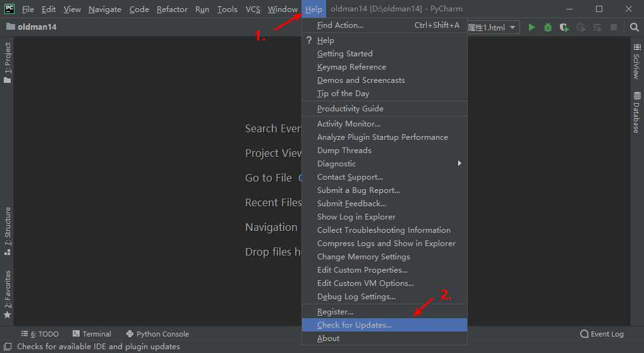Open the Event Log
The height and width of the screenshot is (353, 644).
[602, 333]
